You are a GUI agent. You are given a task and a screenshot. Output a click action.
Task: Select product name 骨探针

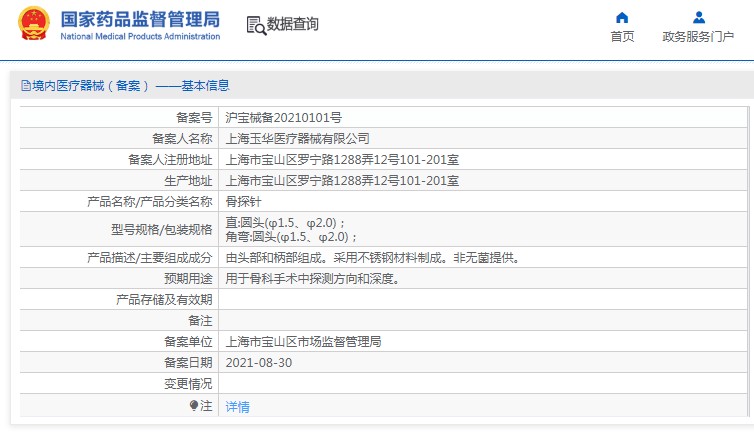pyautogui.click(x=243, y=202)
